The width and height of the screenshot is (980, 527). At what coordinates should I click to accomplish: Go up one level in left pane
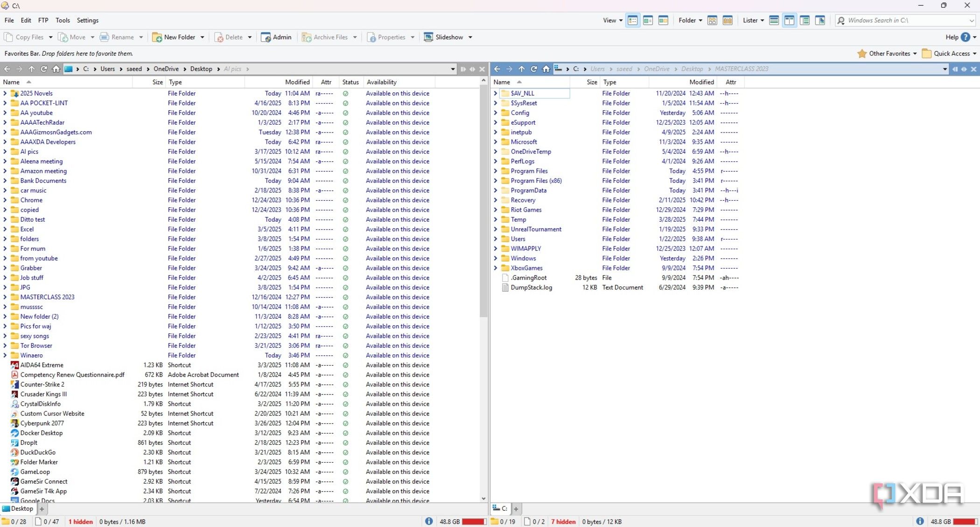click(x=31, y=69)
